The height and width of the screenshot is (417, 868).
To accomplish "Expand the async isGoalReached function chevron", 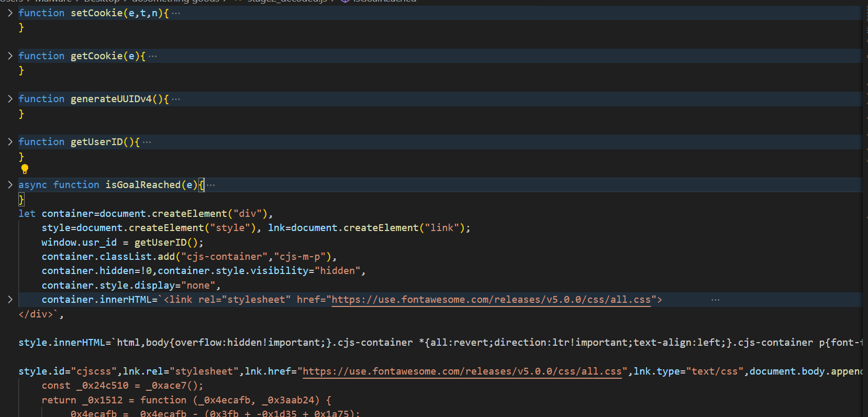I will (x=10, y=184).
